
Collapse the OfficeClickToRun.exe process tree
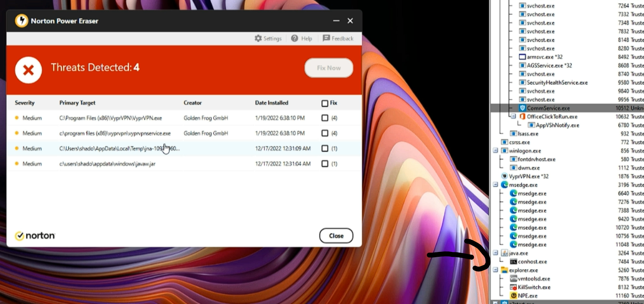513,117
